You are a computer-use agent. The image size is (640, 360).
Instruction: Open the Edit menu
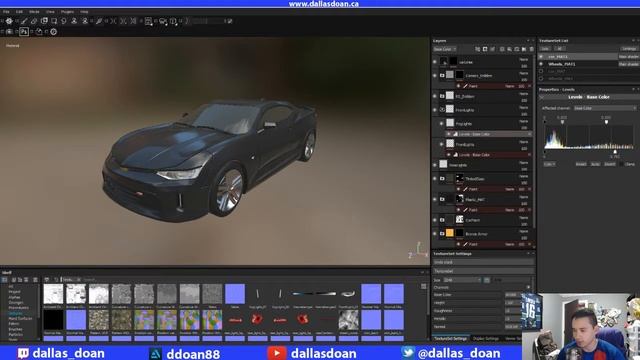point(19,12)
